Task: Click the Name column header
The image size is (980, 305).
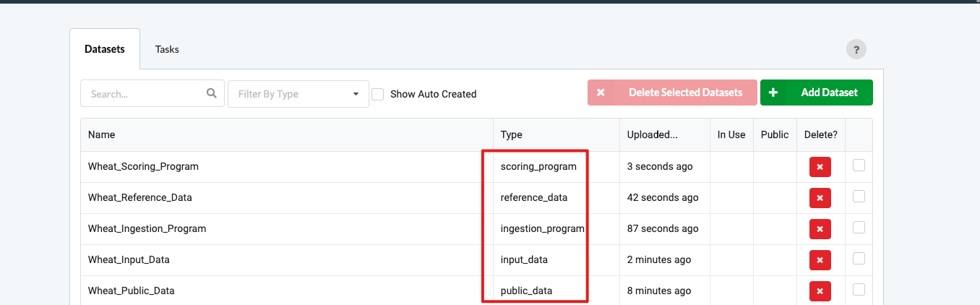Action: pos(102,135)
